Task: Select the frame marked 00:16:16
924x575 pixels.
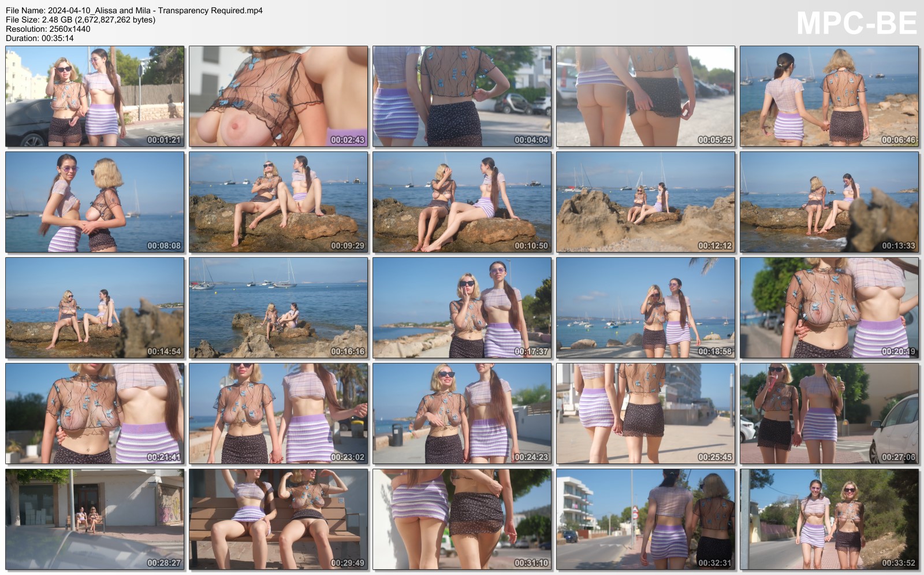Action: pyautogui.click(x=278, y=308)
